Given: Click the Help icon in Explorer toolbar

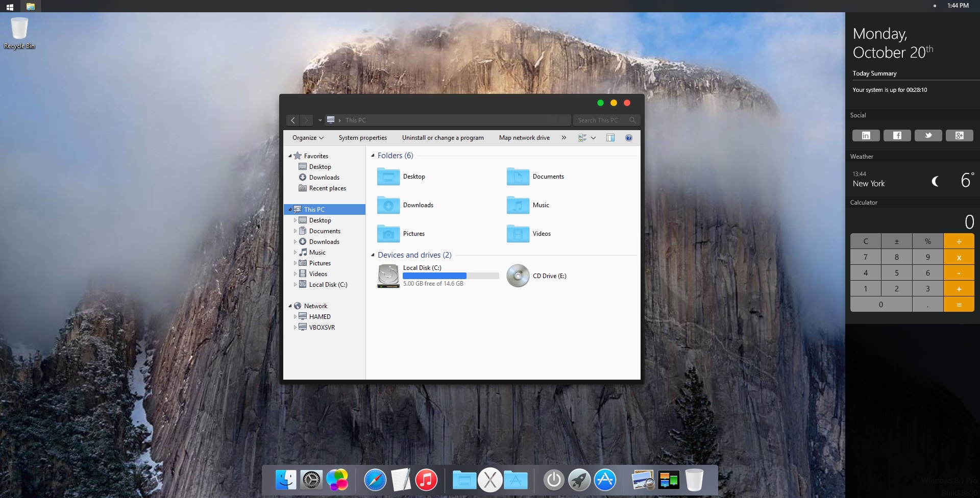Looking at the screenshot, I should tap(629, 138).
